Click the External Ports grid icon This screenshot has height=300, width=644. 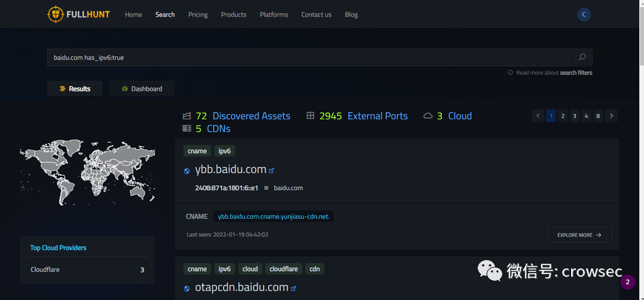[311, 116]
